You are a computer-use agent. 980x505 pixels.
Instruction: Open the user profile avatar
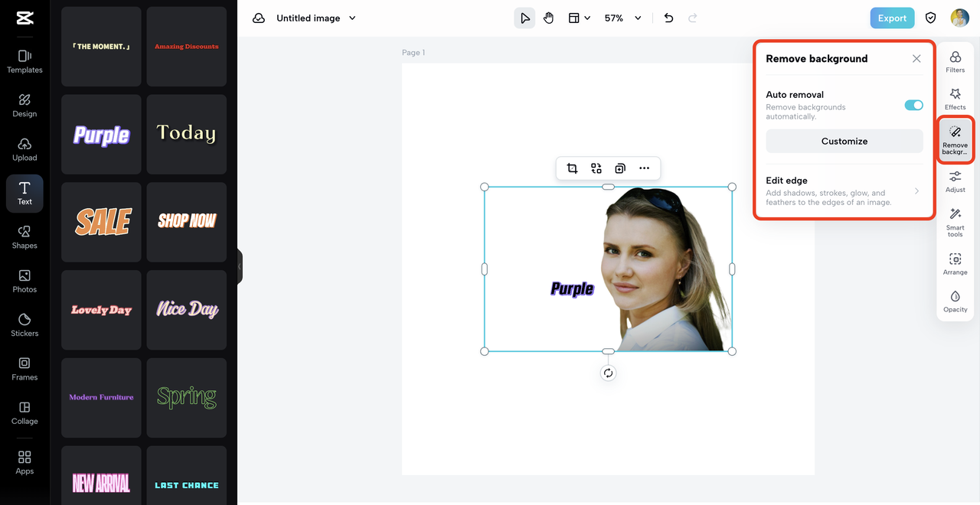[959, 18]
